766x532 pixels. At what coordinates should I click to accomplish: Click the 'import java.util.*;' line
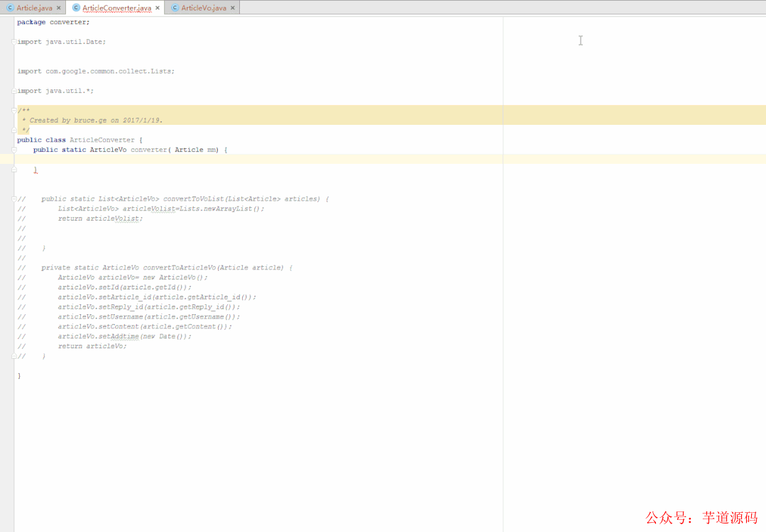pyautogui.click(x=55, y=91)
